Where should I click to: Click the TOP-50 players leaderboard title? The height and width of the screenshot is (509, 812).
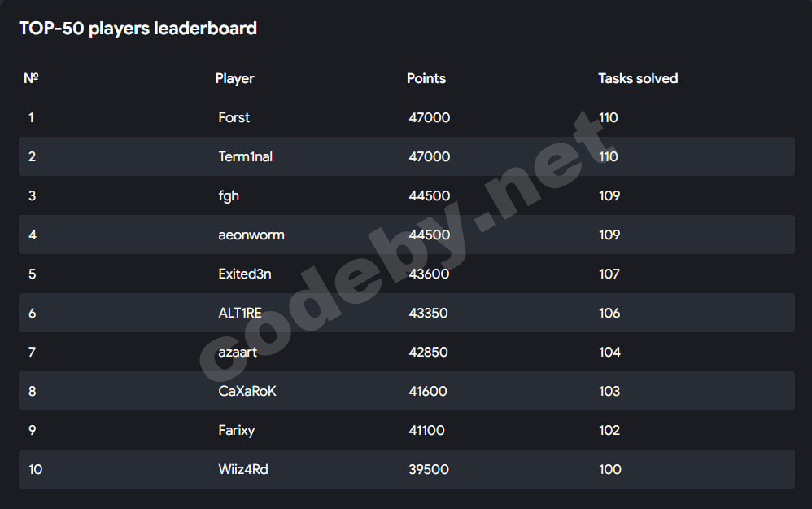138,29
